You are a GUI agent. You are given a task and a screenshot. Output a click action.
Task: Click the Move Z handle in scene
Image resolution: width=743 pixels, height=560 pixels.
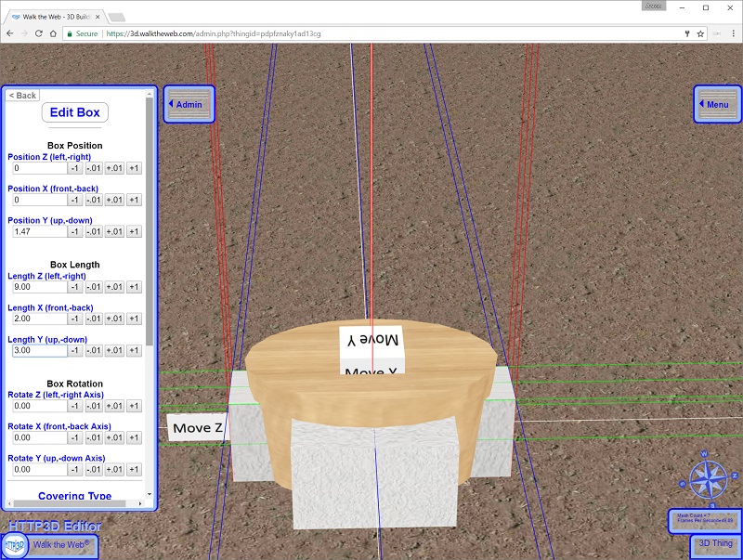point(197,428)
